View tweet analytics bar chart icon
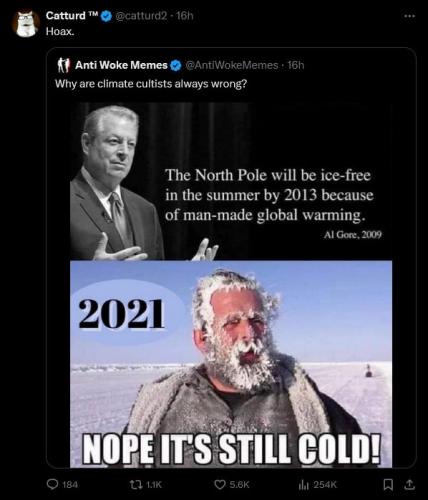 pos(302,484)
